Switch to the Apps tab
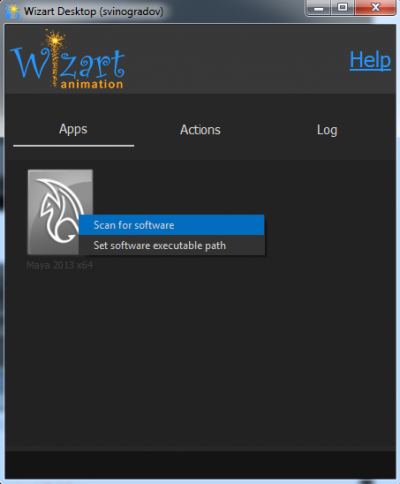Image resolution: width=400 pixels, height=484 pixels. click(x=73, y=129)
